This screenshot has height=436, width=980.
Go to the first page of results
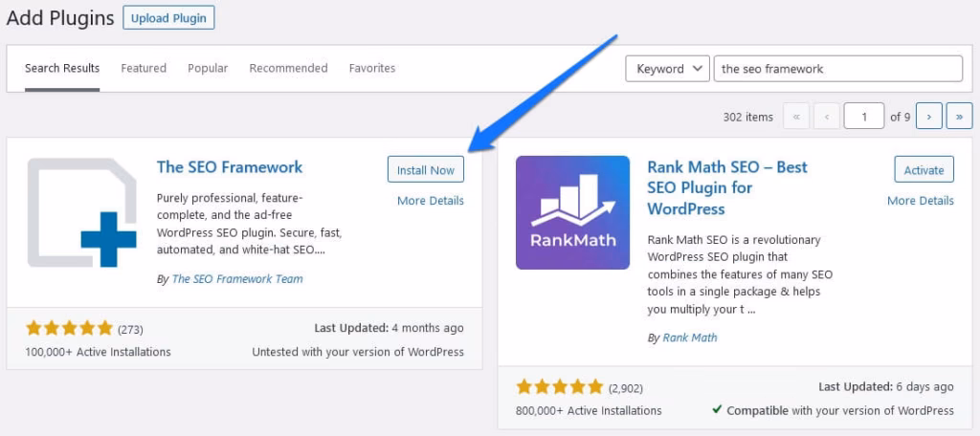[x=795, y=117]
